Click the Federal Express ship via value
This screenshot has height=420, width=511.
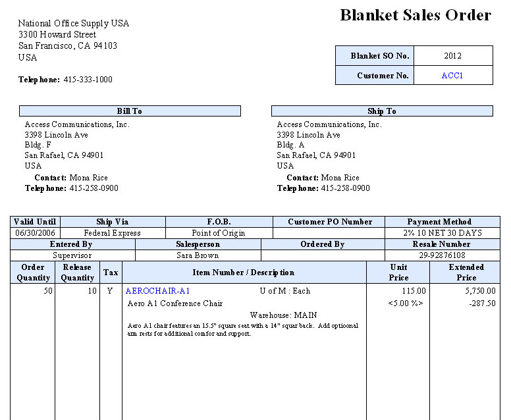pyautogui.click(x=112, y=233)
